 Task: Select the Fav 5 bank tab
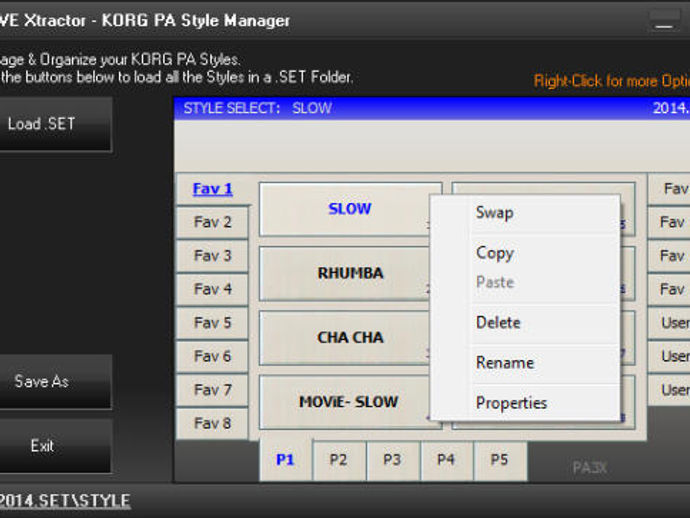(213, 323)
